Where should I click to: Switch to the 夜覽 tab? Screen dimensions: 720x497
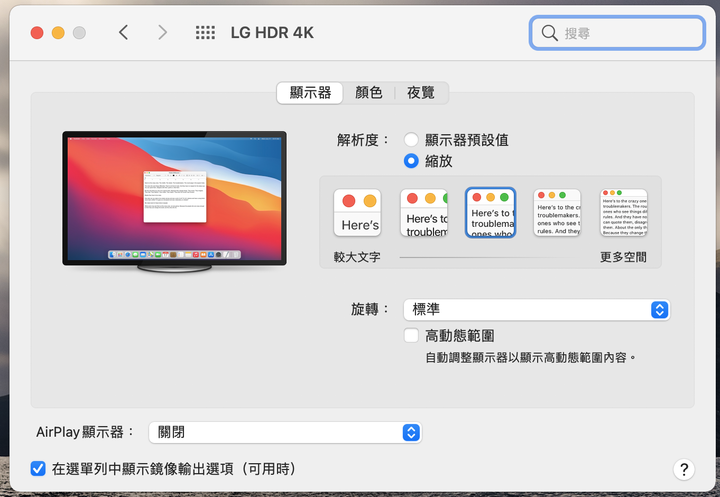[x=421, y=93]
